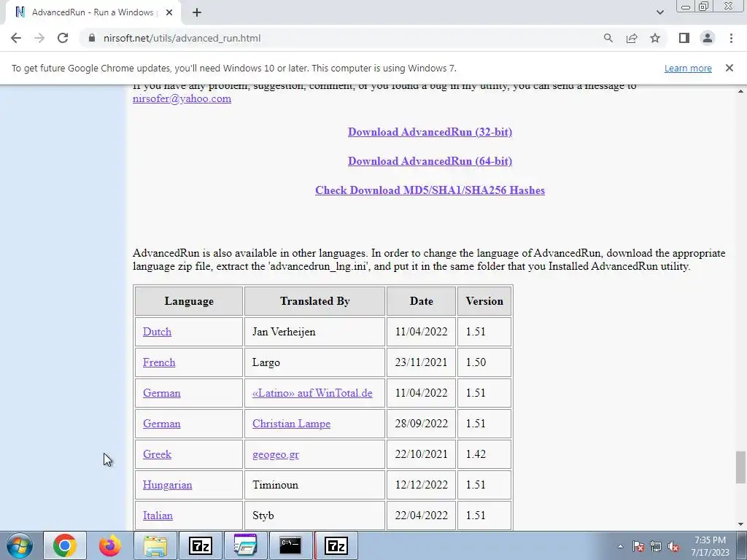Image resolution: width=747 pixels, height=560 pixels.
Task: Switch to first 7-Zip taskbar window
Action: (x=201, y=545)
